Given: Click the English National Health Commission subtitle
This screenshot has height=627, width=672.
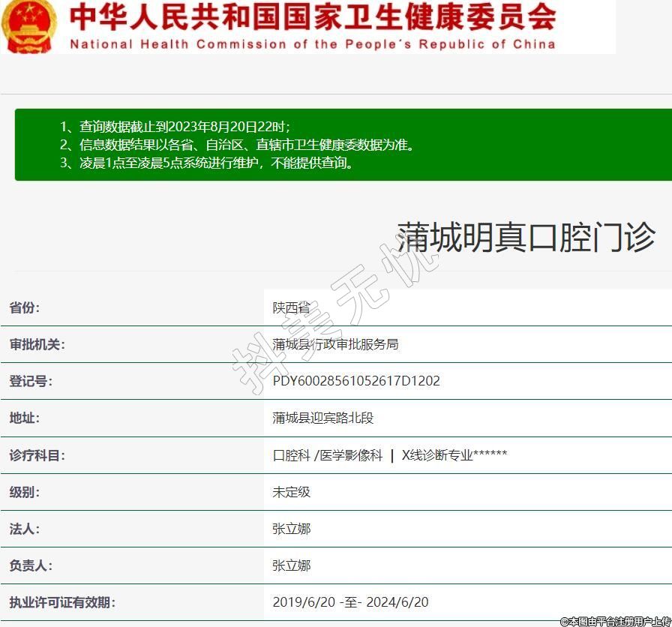Looking at the screenshot, I should point(313,44).
